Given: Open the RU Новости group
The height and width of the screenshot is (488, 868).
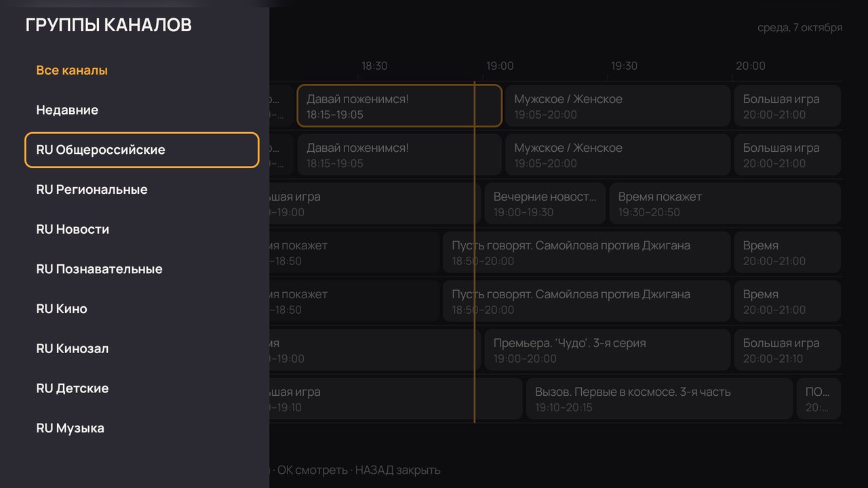Looking at the screenshot, I should tap(142, 229).
